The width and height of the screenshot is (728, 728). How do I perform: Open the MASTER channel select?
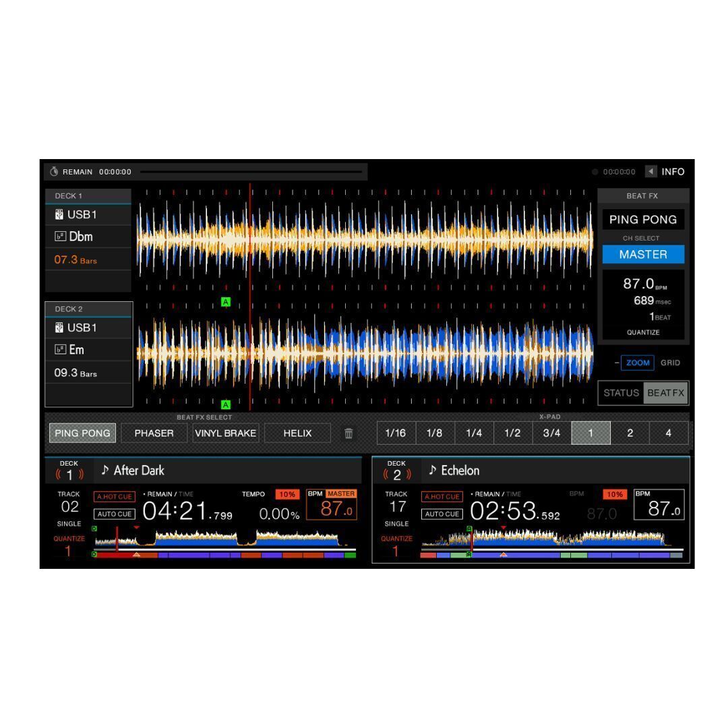[x=643, y=254]
